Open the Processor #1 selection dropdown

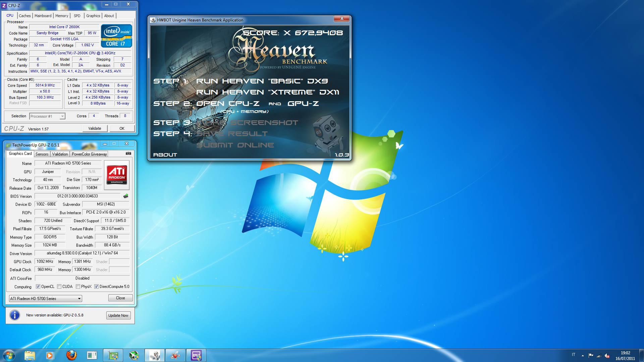47,116
